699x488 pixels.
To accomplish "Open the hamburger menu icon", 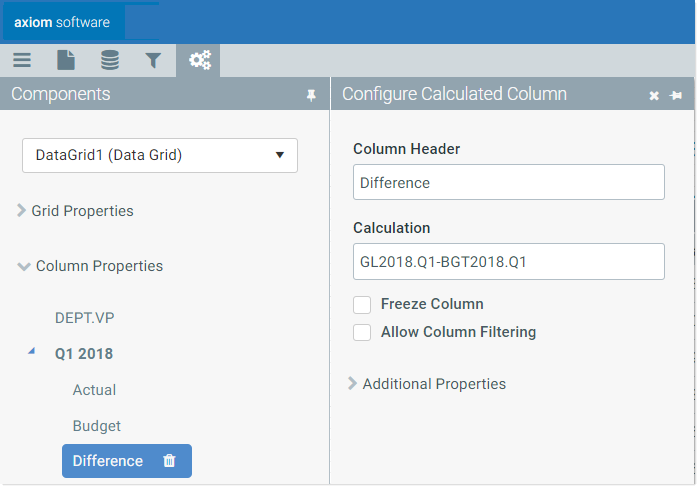I will click(22, 60).
